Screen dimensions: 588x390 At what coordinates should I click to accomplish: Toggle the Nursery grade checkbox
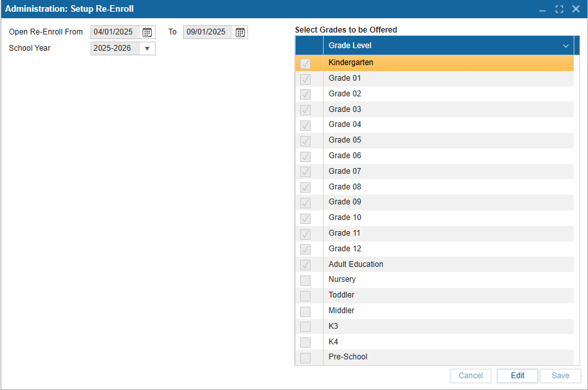pos(305,280)
